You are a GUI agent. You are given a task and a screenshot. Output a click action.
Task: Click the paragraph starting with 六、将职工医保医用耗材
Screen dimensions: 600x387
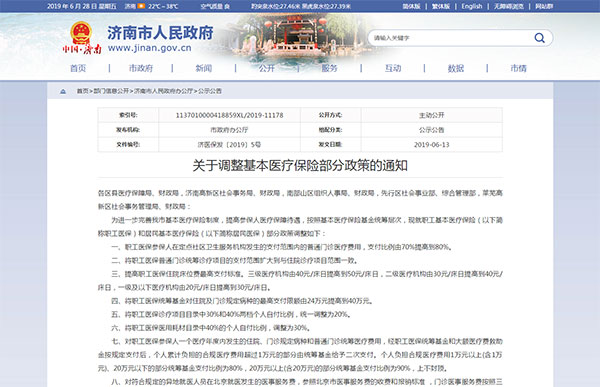pyautogui.click(x=211, y=328)
